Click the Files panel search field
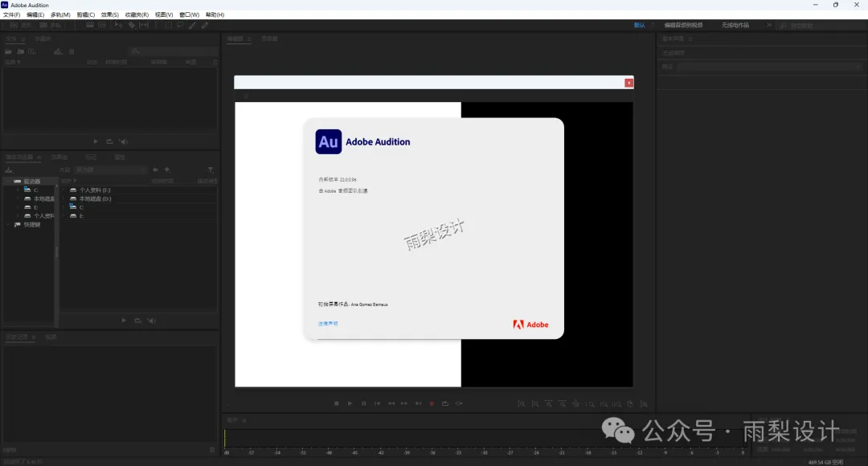 (x=174, y=51)
